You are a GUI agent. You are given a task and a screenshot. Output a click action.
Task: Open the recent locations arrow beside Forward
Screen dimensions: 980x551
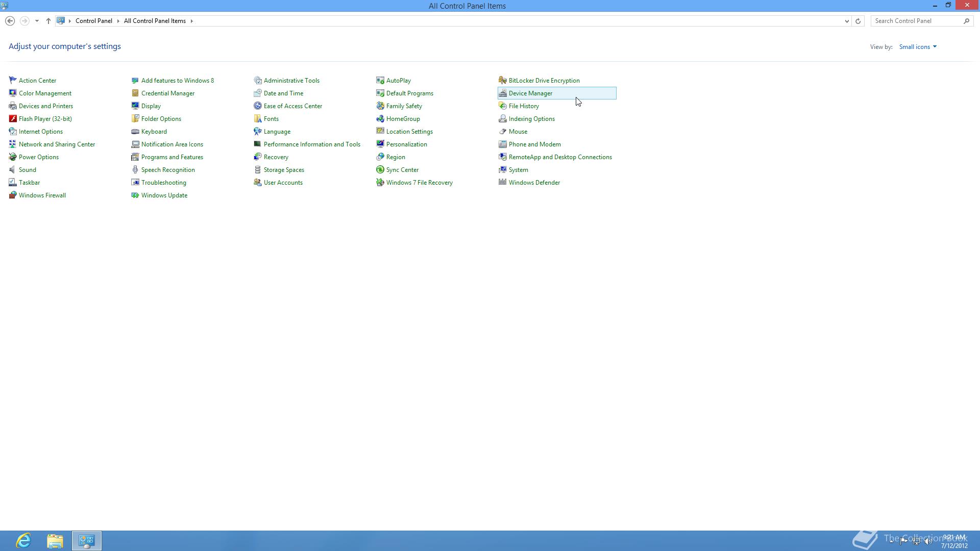pos(37,21)
